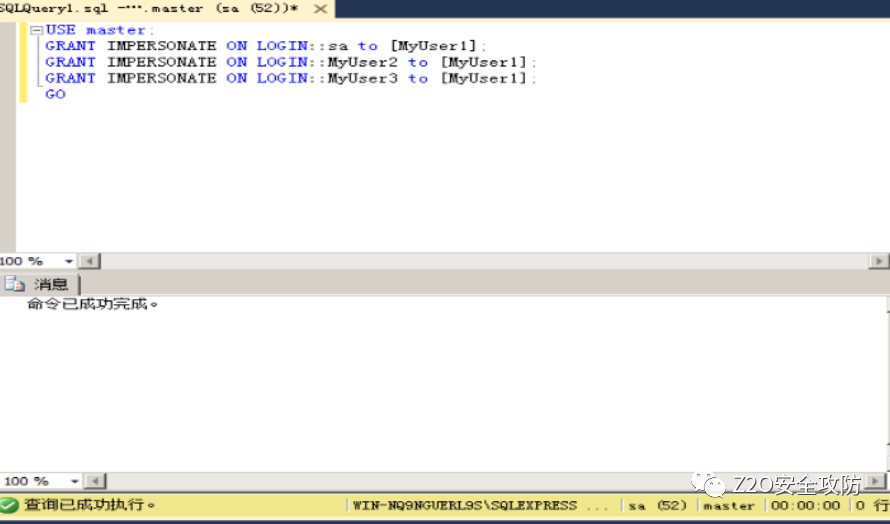Click the editor horizontal scroll right arrow

[x=879, y=261]
